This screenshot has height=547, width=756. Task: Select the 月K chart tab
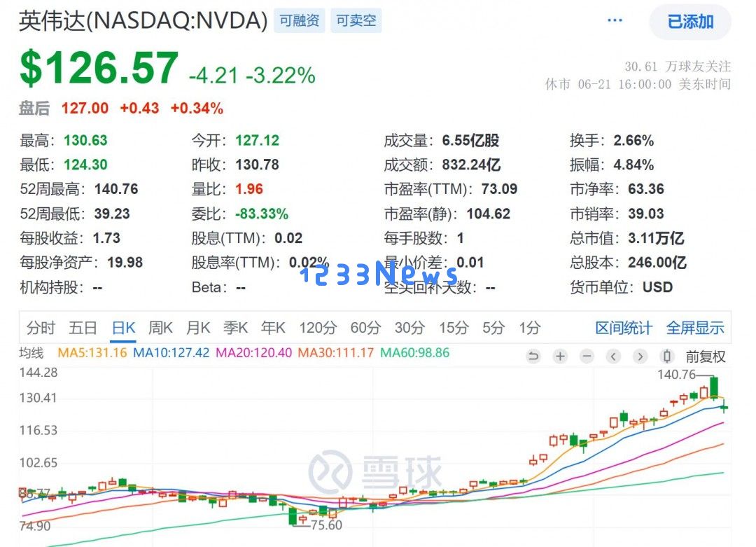[198, 328]
